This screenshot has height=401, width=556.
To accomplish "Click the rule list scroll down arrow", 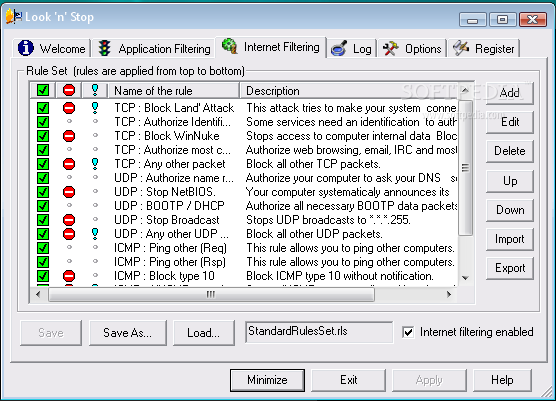I will [x=466, y=278].
